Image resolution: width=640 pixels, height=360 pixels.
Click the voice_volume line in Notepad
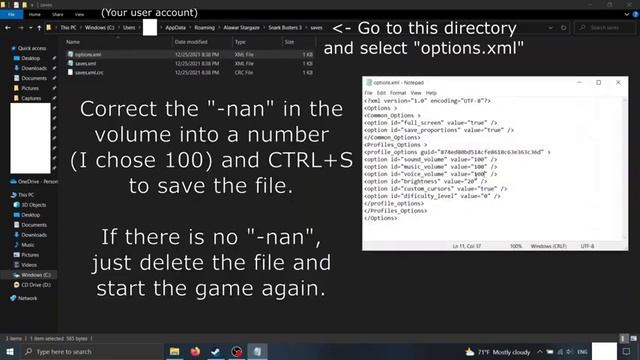coord(431,174)
